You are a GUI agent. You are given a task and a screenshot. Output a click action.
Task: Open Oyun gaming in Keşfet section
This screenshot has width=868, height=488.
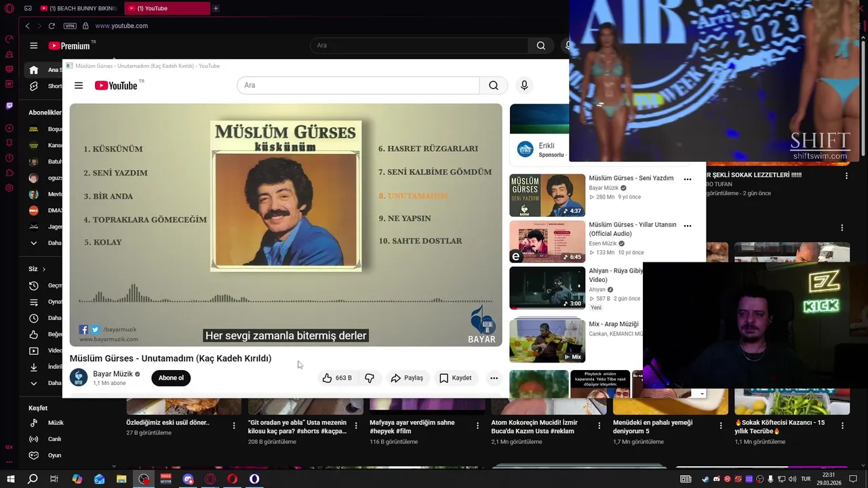tap(45, 455)
